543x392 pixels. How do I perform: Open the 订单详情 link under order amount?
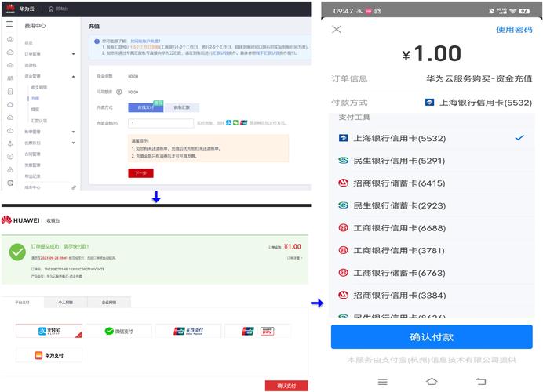294,258
